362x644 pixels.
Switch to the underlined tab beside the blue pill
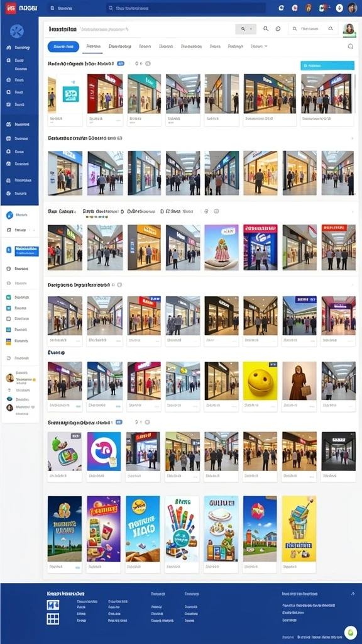click(92, 47)
